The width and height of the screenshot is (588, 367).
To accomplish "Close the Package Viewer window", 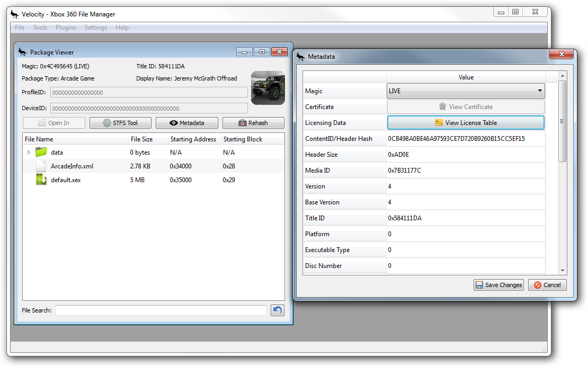I will (x=279, y=52).
